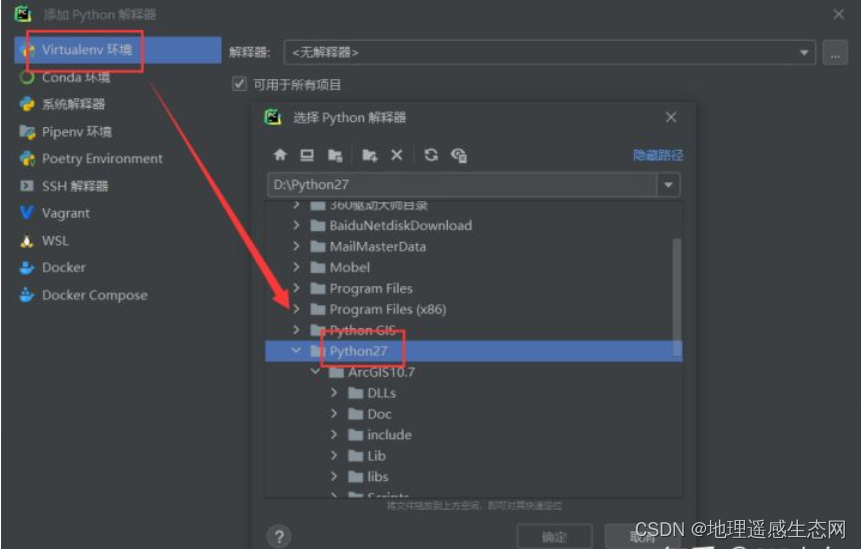Click the browse ellipsis button
This screenshot has width=861, height=549.
tap(835, 53)
